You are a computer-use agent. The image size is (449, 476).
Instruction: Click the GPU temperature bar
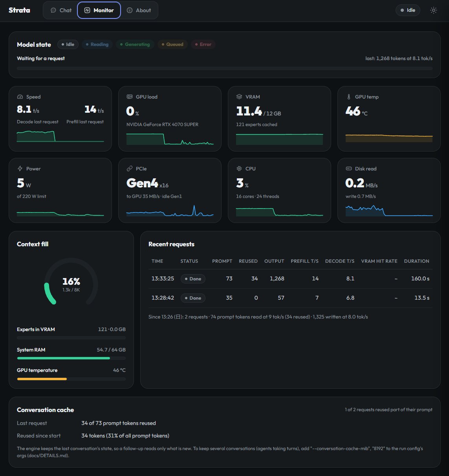pos(71,379)
